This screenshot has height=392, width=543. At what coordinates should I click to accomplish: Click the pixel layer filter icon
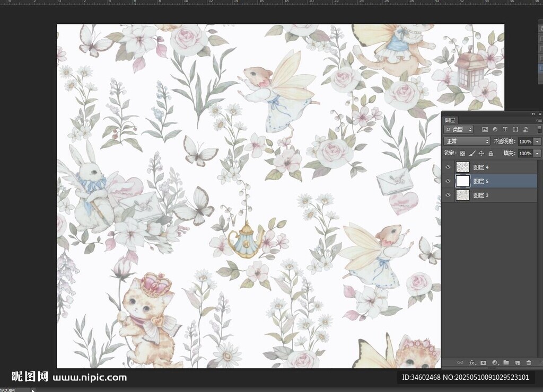(x=485, y=130)
